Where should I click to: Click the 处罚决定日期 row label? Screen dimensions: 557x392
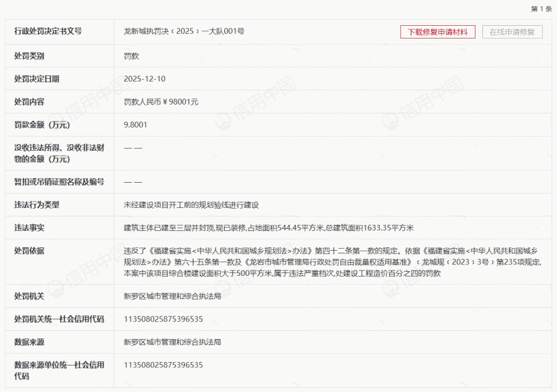(37, 79)
